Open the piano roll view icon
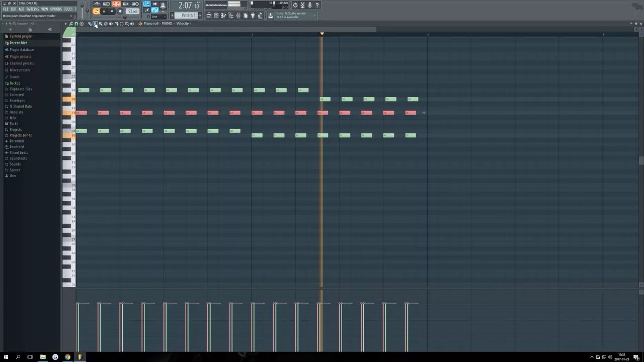This screenshot has height=362, width=644. (x=223, y=16)
